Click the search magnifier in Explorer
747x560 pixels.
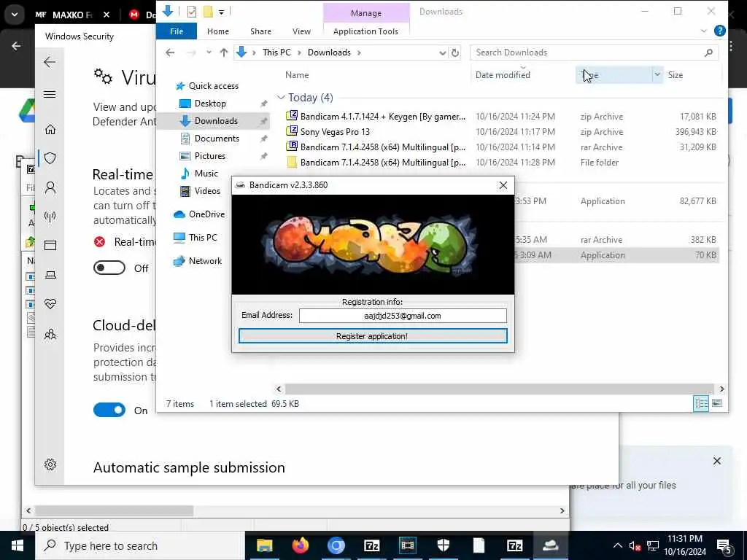point(708,52)
